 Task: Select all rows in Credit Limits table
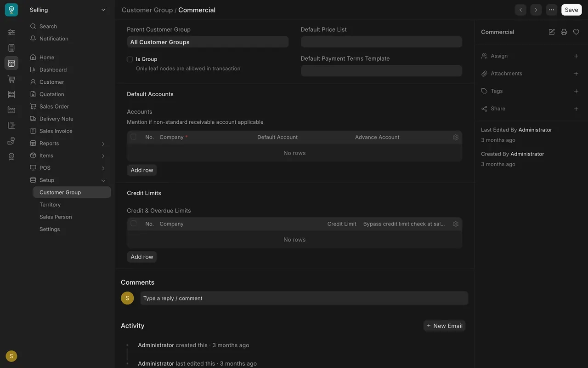pos(134,224)
